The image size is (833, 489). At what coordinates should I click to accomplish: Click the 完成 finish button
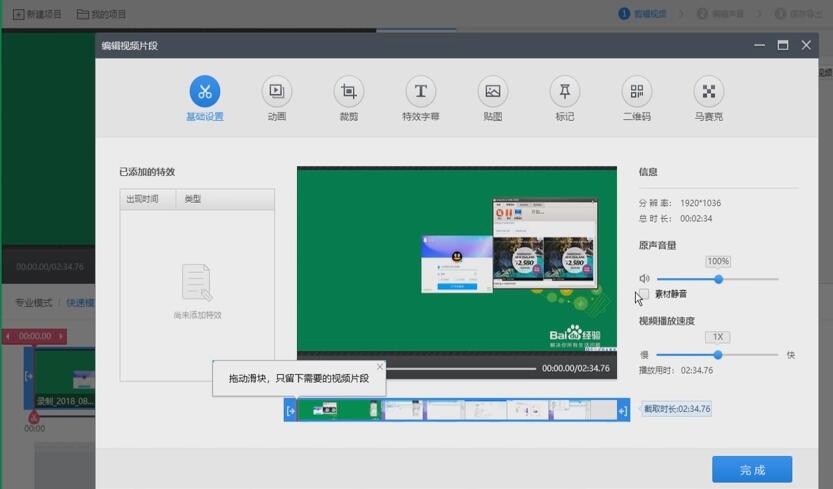coord(752,469)
